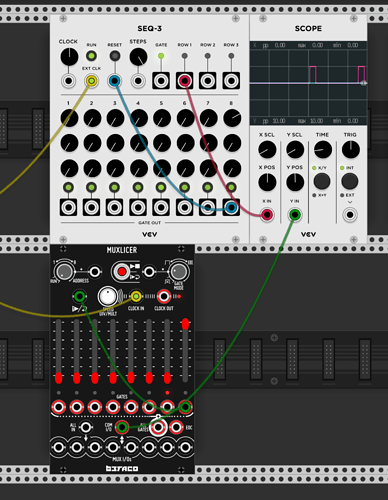This screenshot has height=500, width=388.
Task: Click the ROW 3 output jack
Action: click(x=231, y=81)
